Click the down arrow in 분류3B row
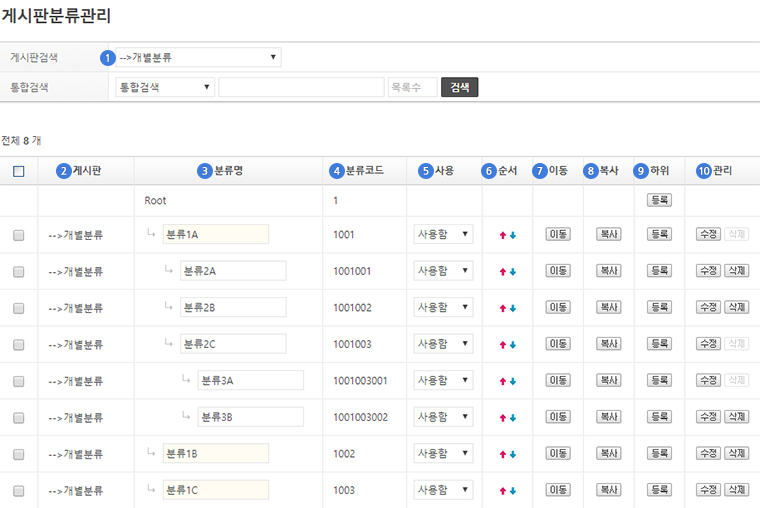Viewport: 760px width, 508px height. (x=513, y=418)
